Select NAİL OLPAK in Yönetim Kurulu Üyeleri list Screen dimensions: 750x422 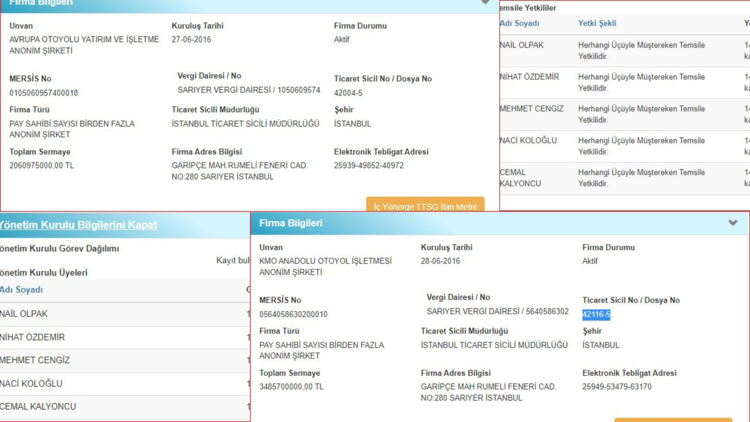(24, 314)
